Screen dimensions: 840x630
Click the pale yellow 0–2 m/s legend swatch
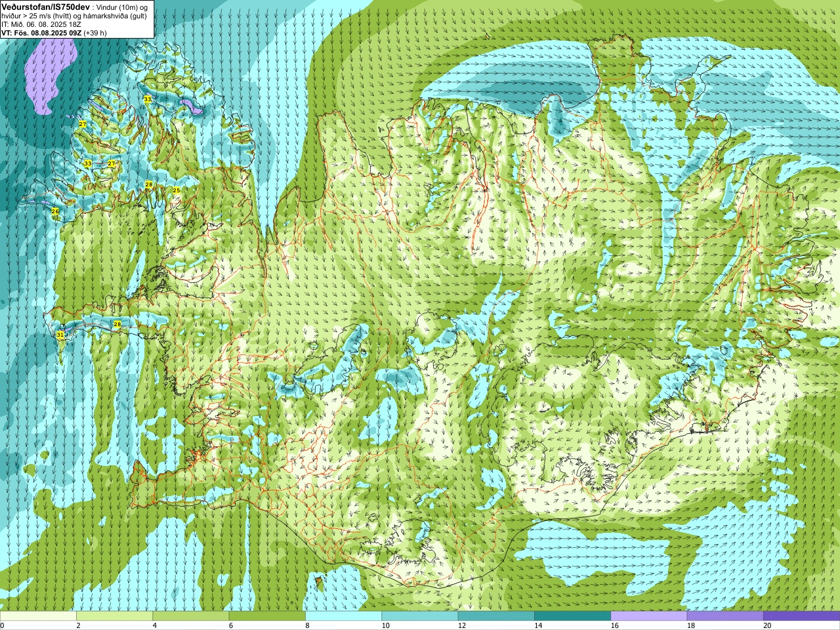38,616
